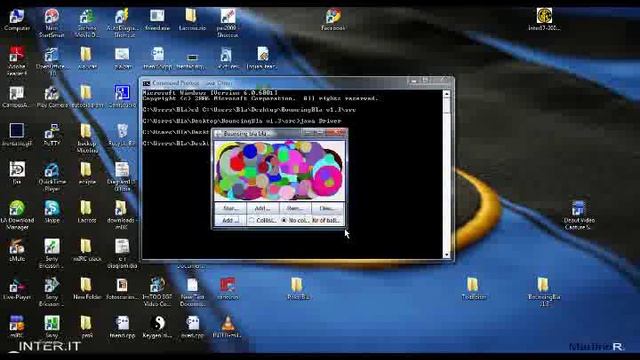Open the Computer desktop icon
Viewport: 640px width, 360px height.
[x=17, y=20]
